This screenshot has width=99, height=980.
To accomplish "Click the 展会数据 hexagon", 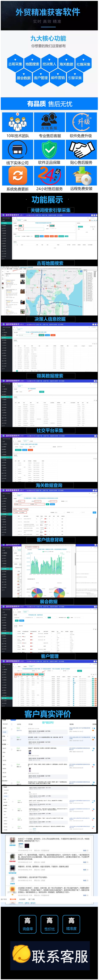I will point(24,77).
